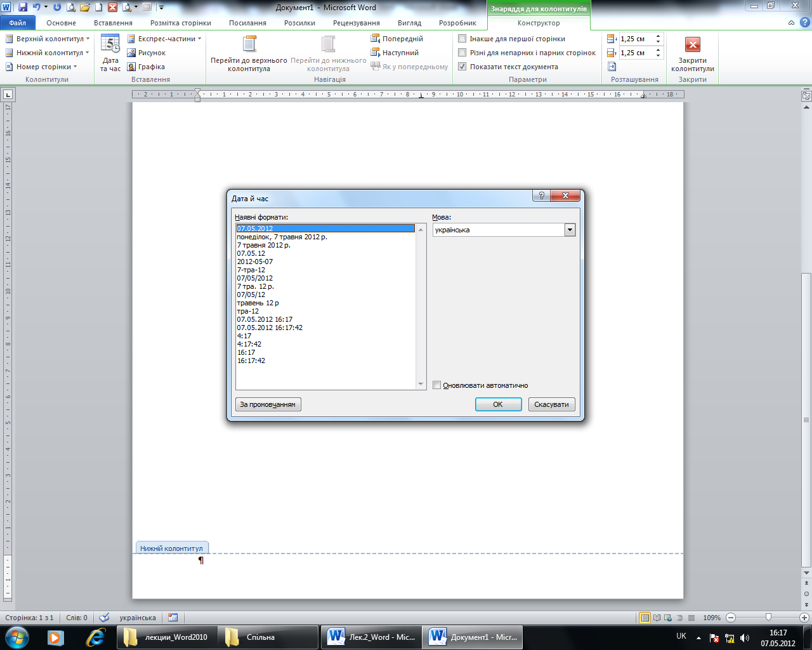Click the dialog help question mark button
The height and width of the screenshot is (650, 812).
(x=541, y=196)
